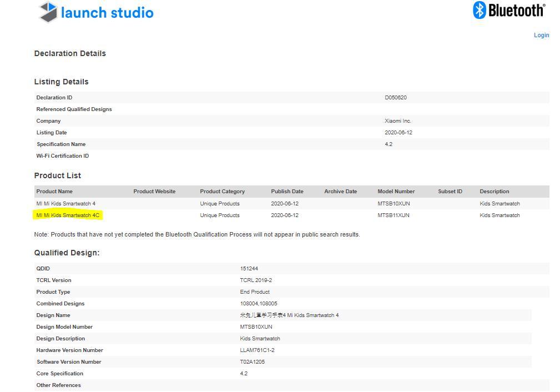Click the Archive Date column header

(340, 192)
